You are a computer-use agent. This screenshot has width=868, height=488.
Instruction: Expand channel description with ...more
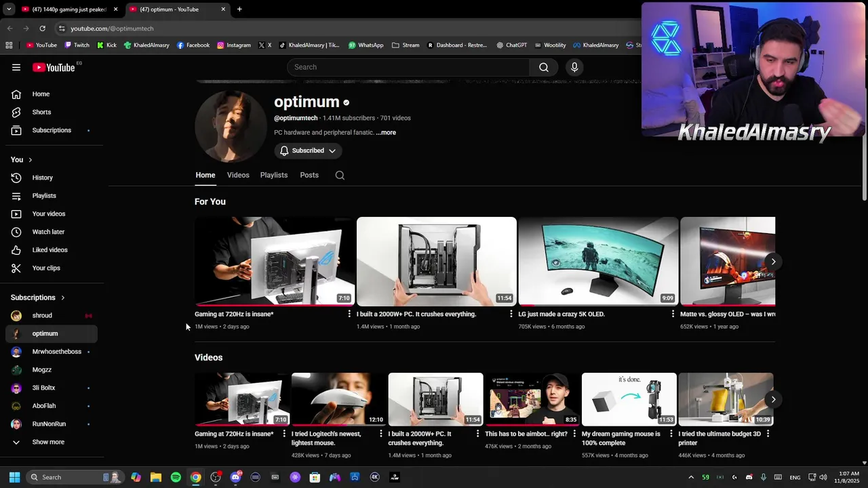(x=386, y=133)
